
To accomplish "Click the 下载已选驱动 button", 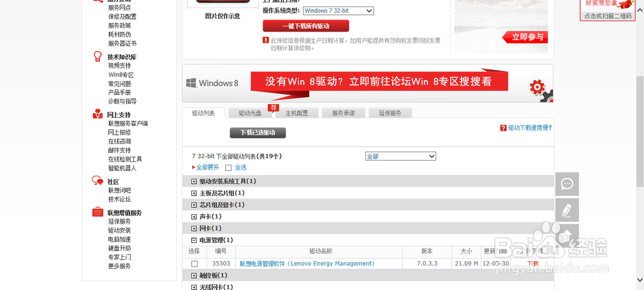I will pyautogui.click(x=258, y=132).
